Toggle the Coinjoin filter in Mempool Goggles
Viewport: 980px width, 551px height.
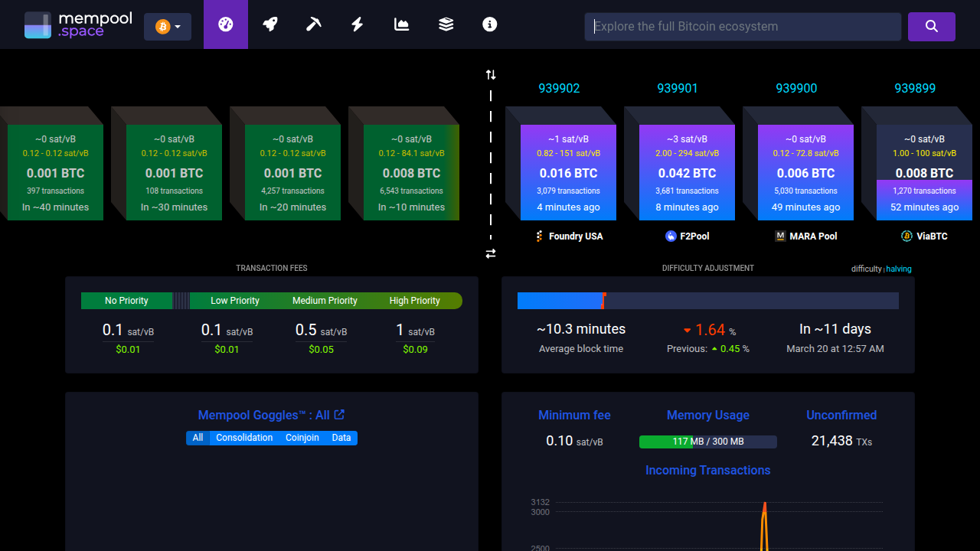pos(302,438)
